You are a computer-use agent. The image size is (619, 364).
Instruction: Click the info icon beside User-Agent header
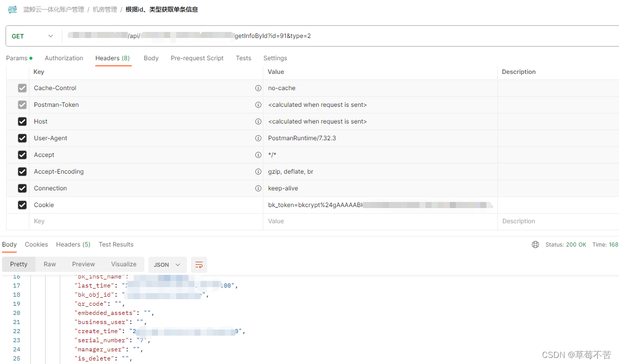258,138
